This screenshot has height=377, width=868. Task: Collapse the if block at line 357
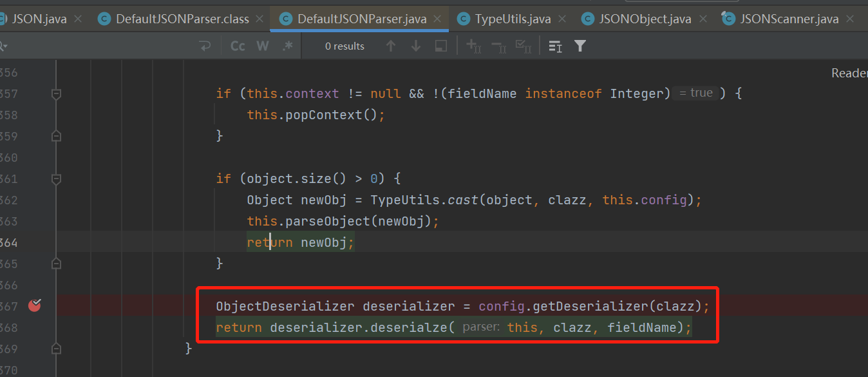click(56, 94)
